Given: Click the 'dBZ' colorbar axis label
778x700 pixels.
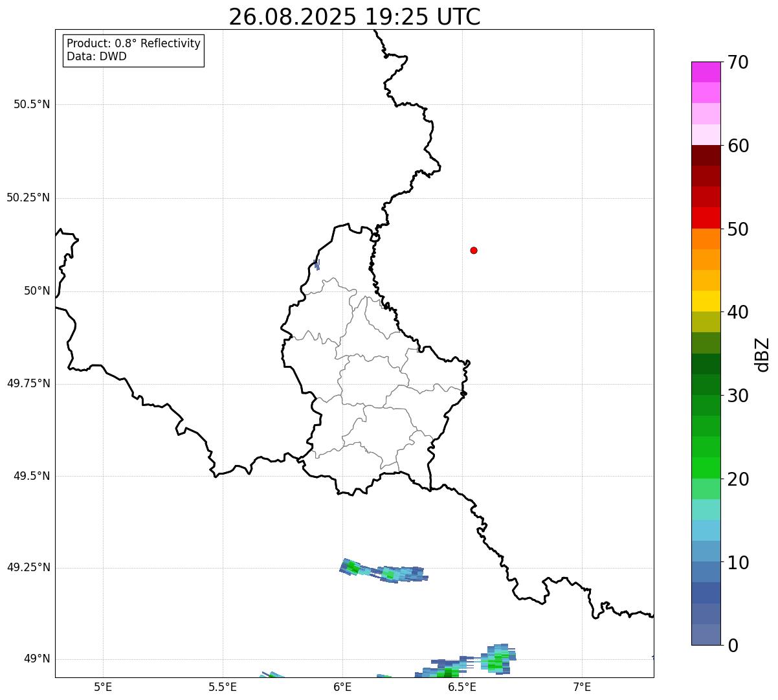Looking at the screenshot, I should (762, 354).
